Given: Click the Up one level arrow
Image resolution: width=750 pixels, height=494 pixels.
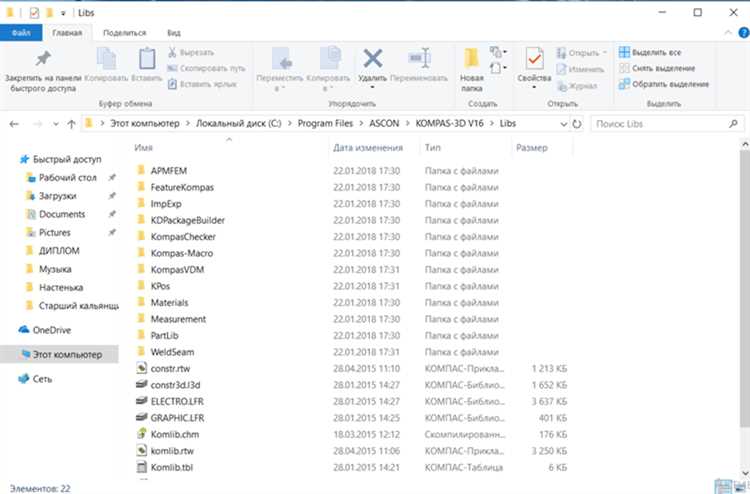Looking at the screenshot, I should tap(71, 124).
